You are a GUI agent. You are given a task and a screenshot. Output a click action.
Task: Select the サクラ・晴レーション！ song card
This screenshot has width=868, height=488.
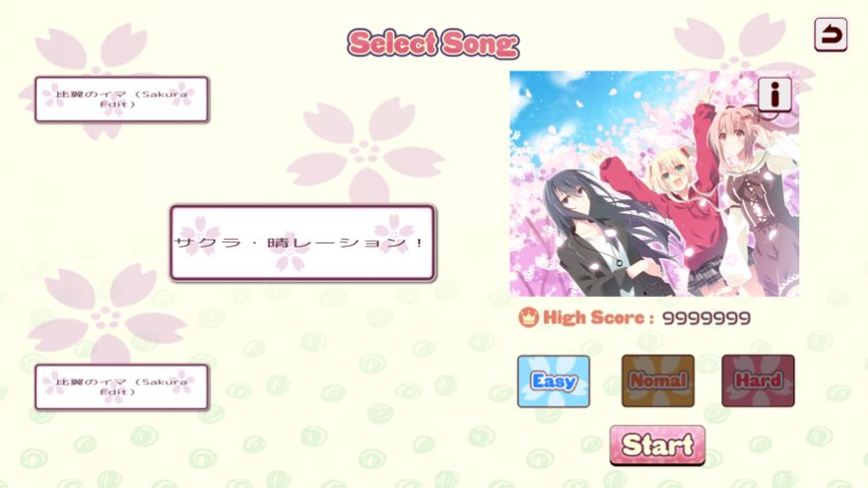302,243
